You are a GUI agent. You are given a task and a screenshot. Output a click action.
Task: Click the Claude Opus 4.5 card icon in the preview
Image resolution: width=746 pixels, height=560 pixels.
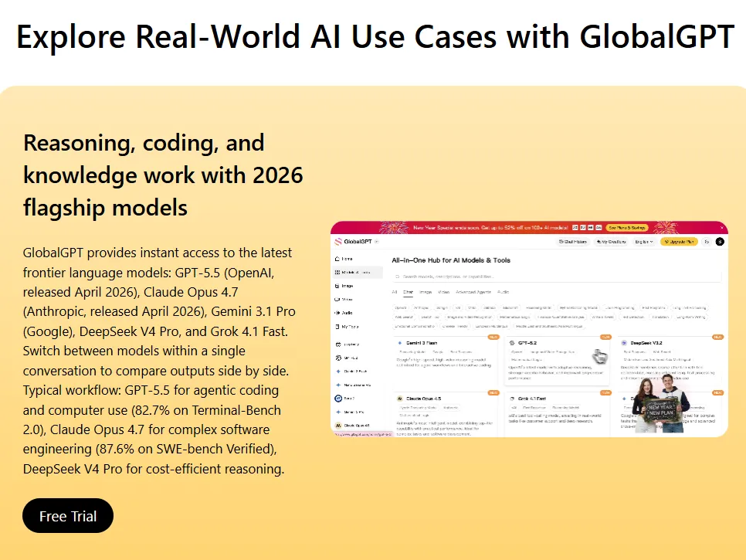[400, 399]
